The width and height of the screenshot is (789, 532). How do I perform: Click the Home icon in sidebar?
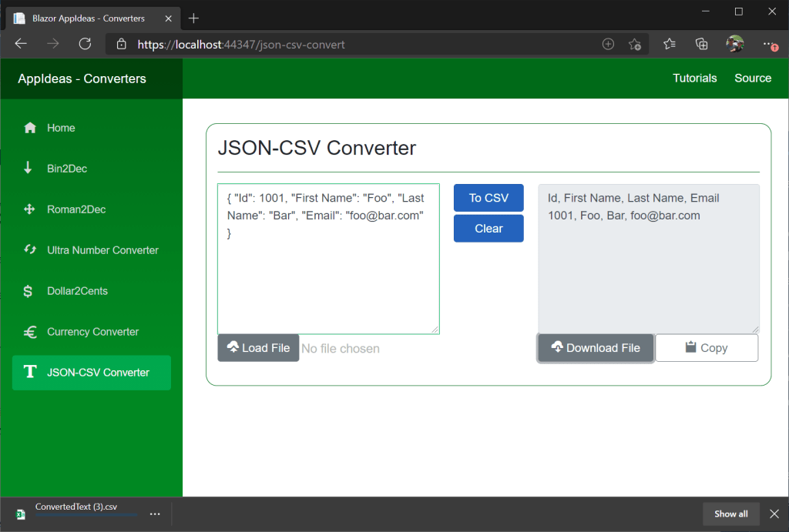click(30, 128)
